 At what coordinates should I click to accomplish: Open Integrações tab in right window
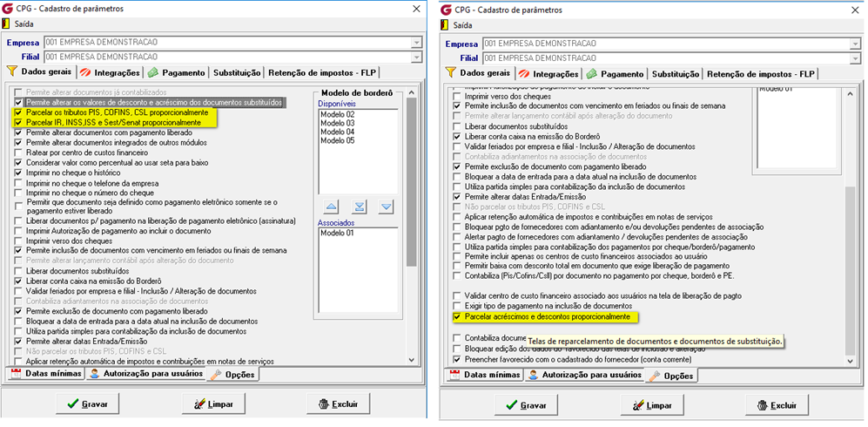click(548, 74)
